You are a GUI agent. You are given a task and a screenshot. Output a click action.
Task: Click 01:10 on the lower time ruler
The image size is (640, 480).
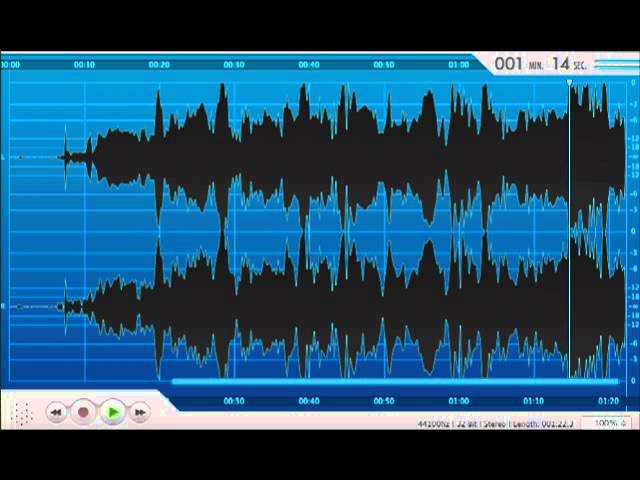click(534, 401)
